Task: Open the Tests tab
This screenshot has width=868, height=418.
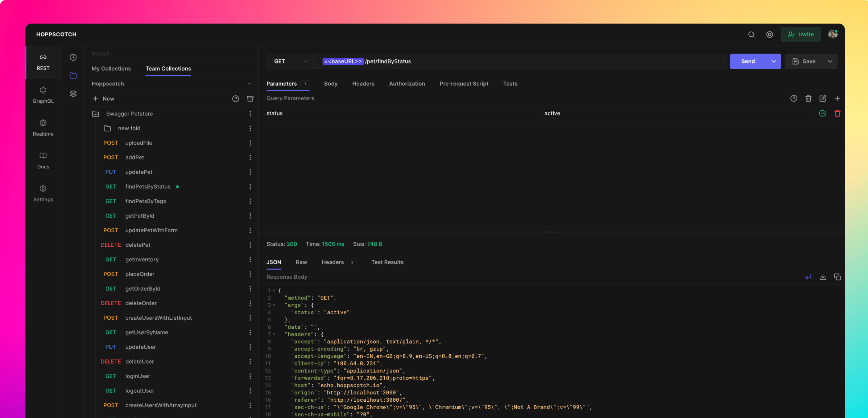Action: (x=510, y=83)
